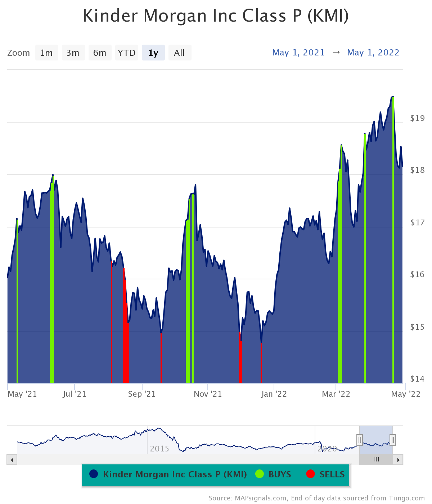Viewport: 432px width, 504px height.
Task: Toggle BUYS series in legend
Action: tap(273, 474)
